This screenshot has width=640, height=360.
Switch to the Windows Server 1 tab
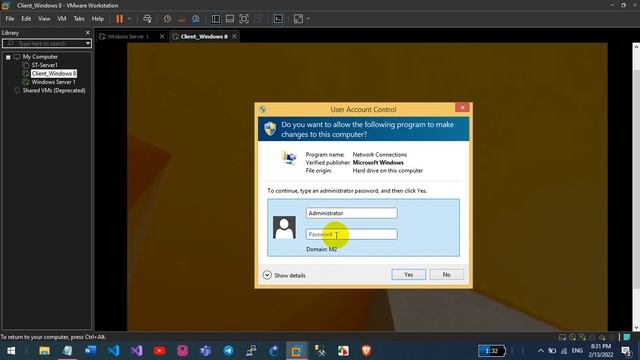coord(128,36)
